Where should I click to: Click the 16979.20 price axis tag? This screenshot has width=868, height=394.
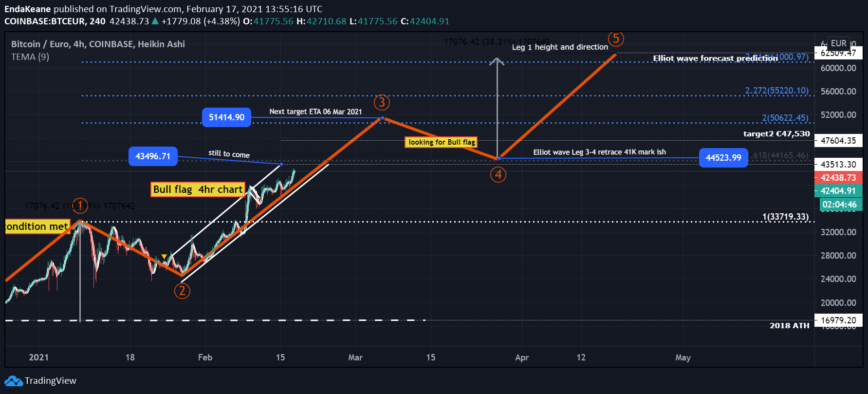(x=838, y=320)
